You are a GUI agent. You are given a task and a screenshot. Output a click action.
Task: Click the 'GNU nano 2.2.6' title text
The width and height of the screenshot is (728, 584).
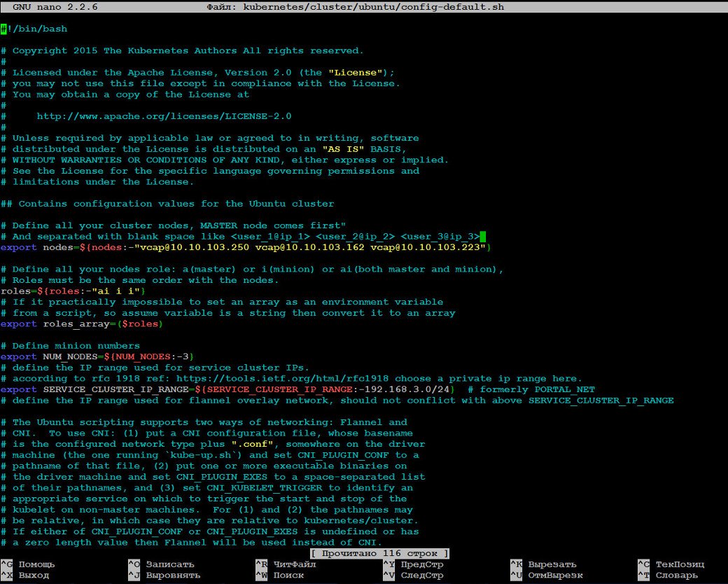point(55,7)
